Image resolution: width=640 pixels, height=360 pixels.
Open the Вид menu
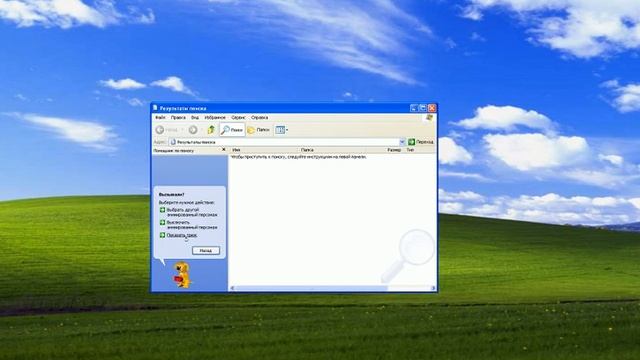point(195,118)
